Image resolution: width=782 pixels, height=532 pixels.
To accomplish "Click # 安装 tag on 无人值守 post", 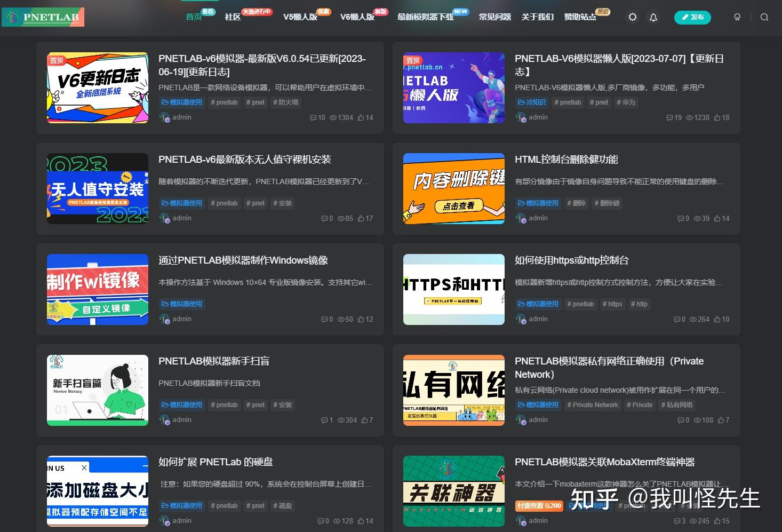I will click(x=283, y=203).
